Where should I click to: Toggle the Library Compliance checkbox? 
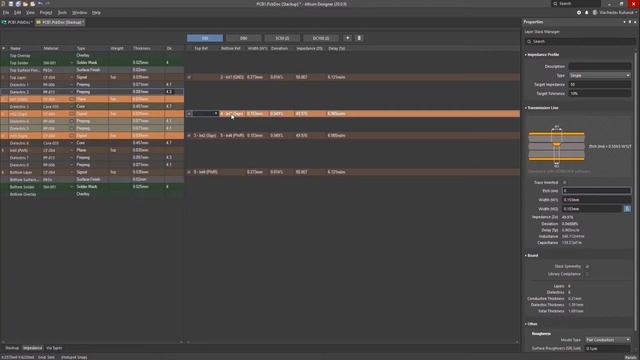click(587, 274)
